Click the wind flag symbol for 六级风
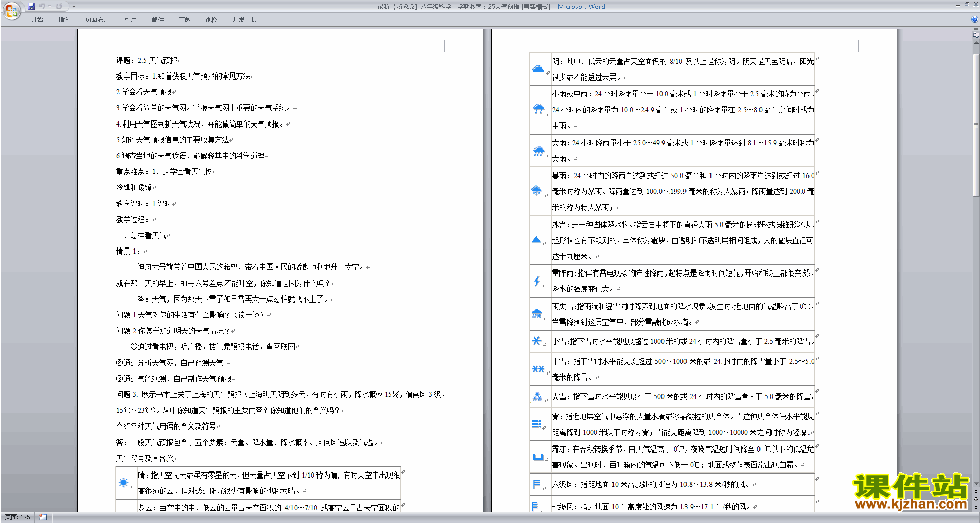This screenshot has height=523, width=980. 536,484
